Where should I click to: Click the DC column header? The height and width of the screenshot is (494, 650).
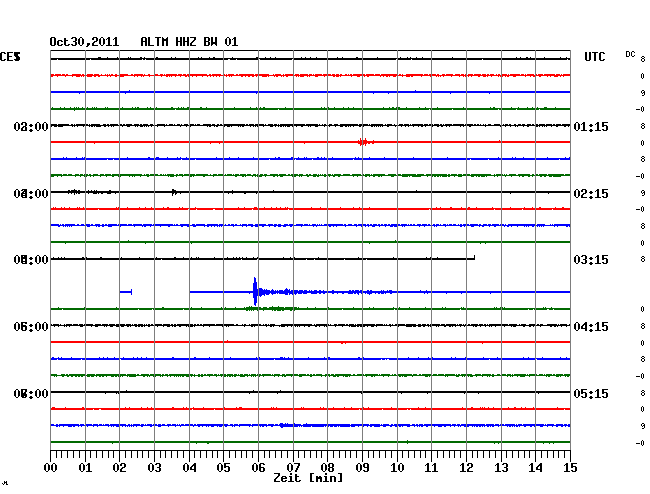630,54
